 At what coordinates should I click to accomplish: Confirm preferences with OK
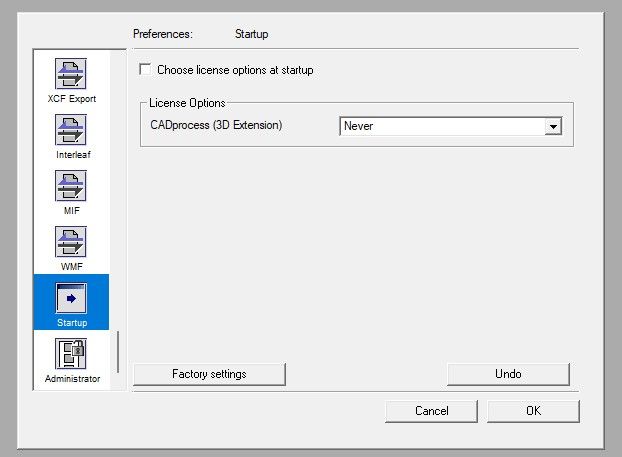(534, 411)
